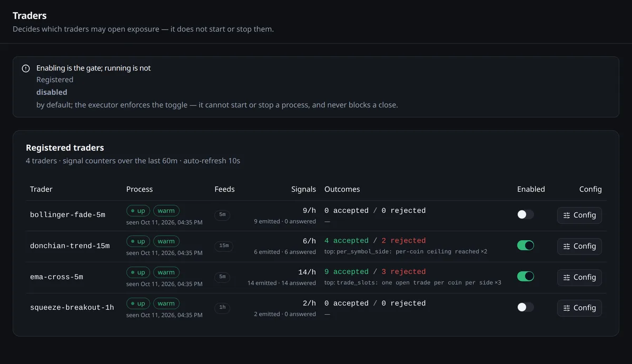
Task: Select the trader name bollinger-fade-5m
Action: coord(67,215)
